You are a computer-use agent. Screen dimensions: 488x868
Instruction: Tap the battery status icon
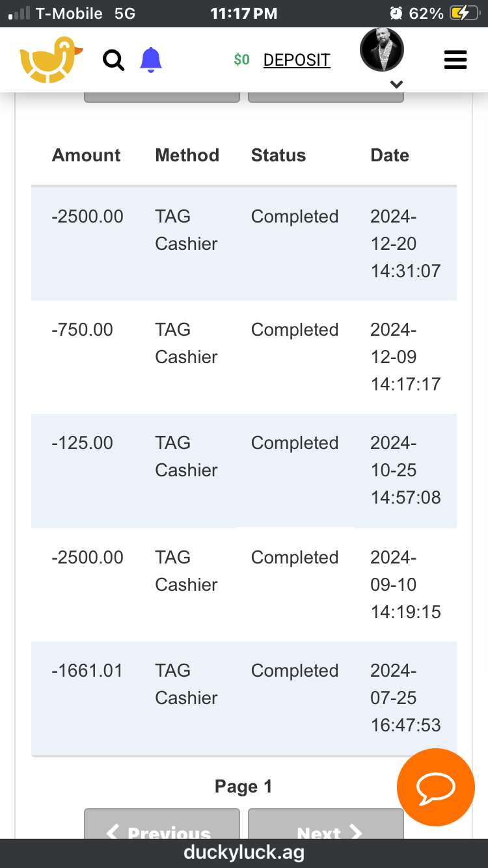464,13
